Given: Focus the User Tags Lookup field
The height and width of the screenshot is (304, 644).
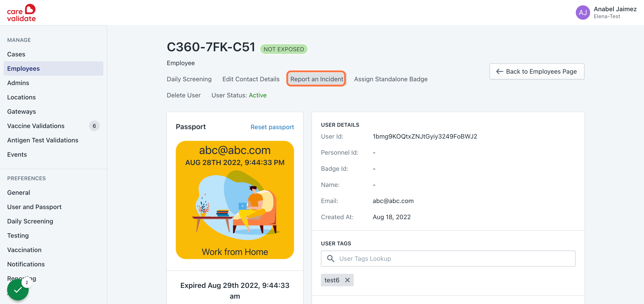Looking at the screenshot, I should [x=448, y=259].
